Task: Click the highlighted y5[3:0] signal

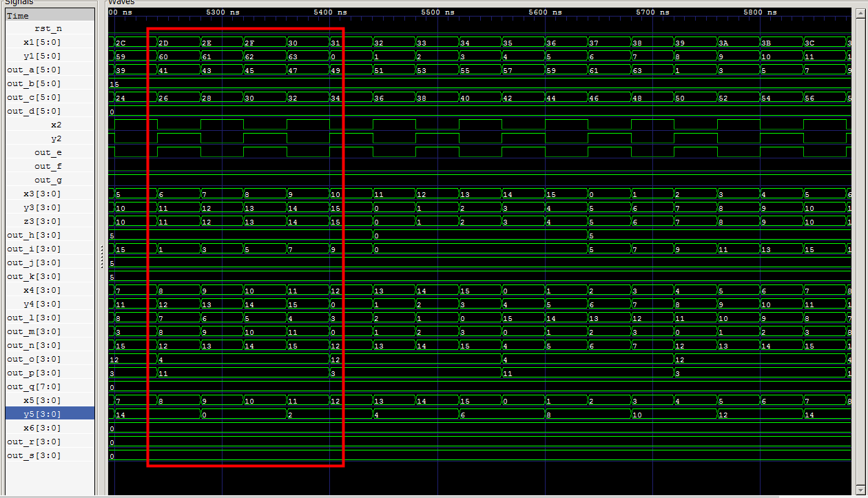Action: point(50,414)
